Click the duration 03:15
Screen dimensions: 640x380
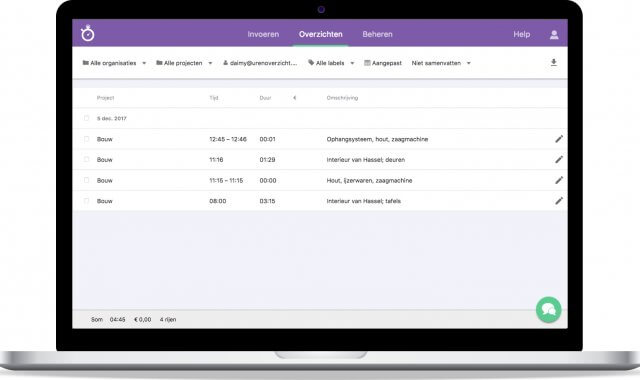[x=267, y=201]
